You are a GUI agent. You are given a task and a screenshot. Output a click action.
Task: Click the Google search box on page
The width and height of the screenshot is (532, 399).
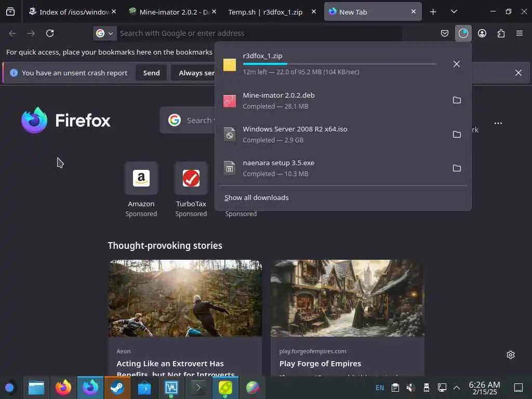coord(187,120)
